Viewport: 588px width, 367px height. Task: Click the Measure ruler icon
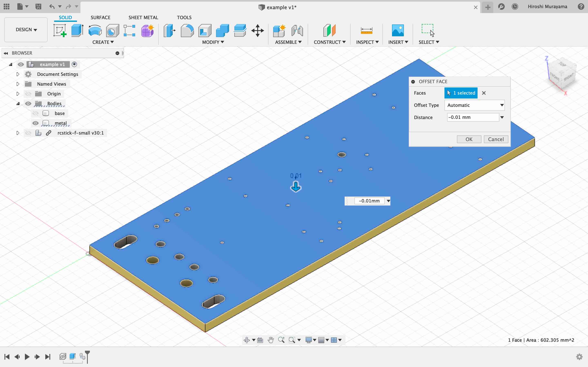click(x=366, y=30)
